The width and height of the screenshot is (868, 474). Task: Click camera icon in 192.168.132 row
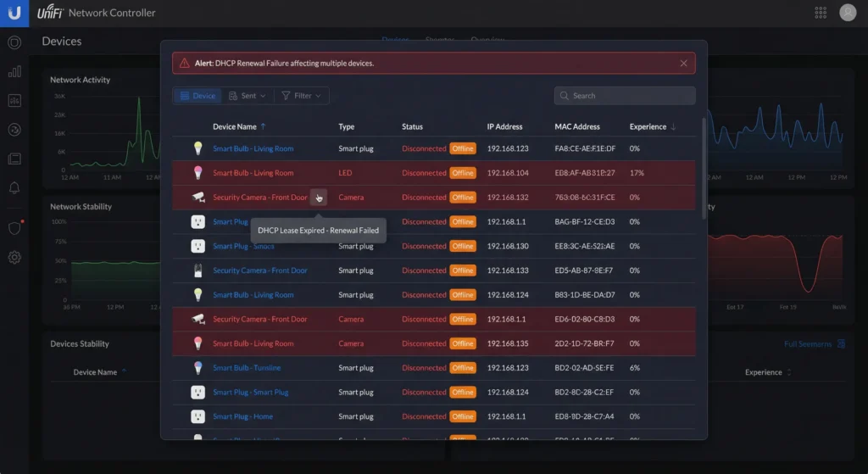coord(198,197)
